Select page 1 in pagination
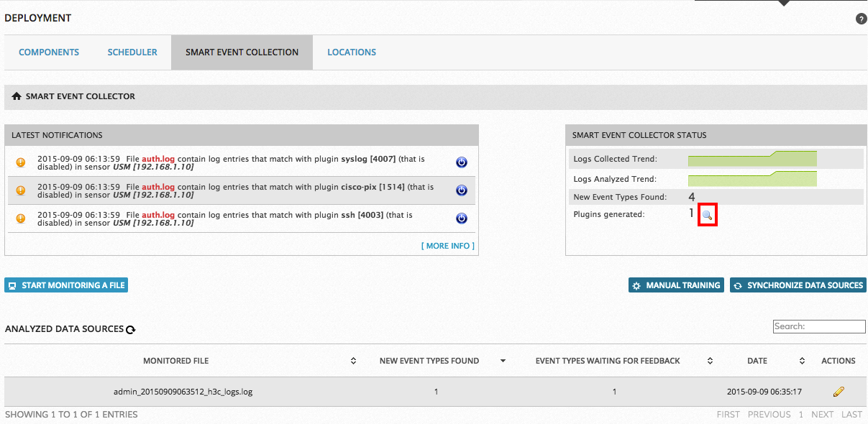Viewport: 868px width, 424px height. coord(801,415)
